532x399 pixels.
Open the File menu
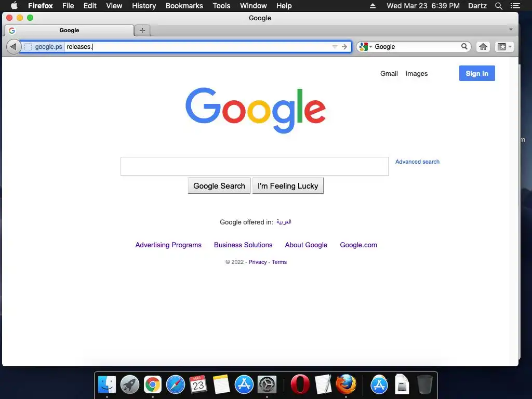coord(68,6)
